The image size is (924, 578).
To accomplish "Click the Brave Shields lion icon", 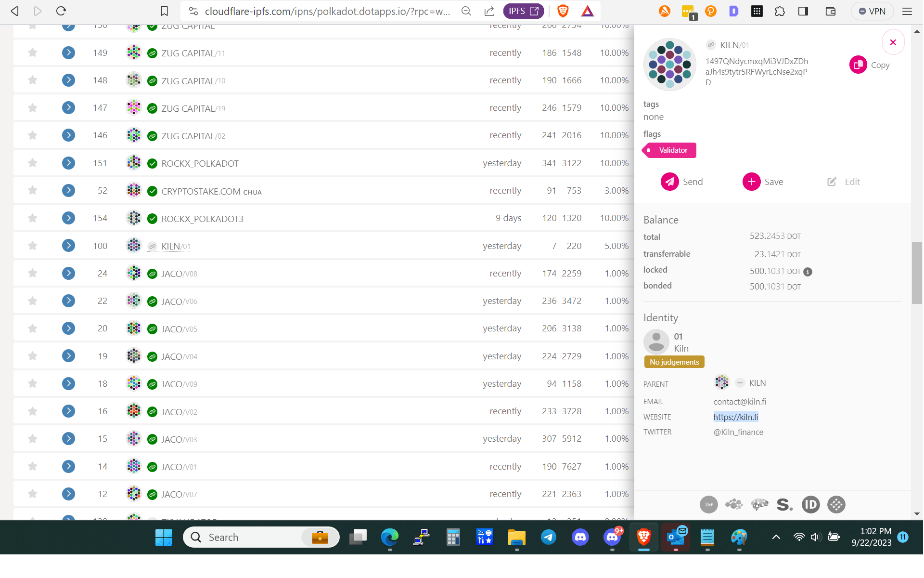I will [x=563, y=11].
